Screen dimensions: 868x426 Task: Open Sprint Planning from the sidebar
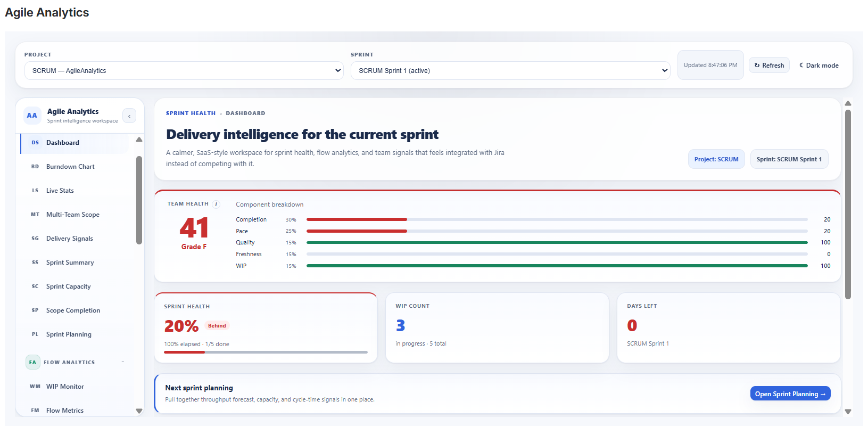pyautogui.click(x=75, y=334)
